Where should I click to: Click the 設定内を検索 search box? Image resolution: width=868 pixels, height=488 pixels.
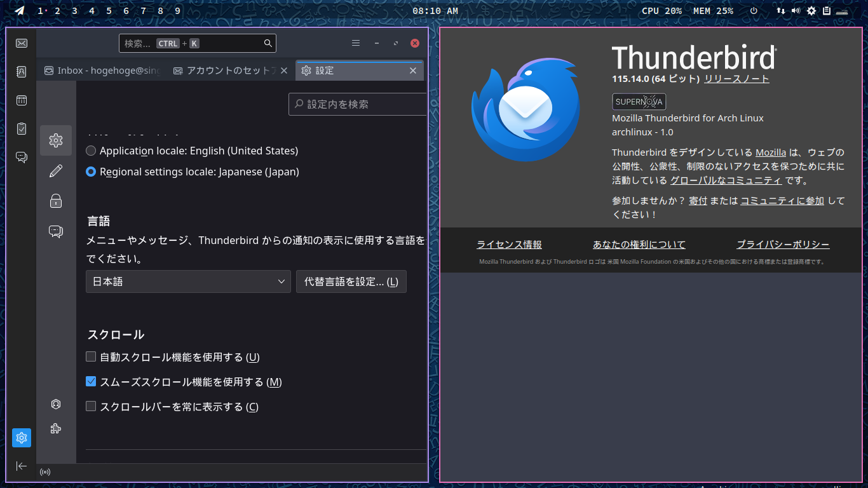pyautogui.click(x=358, y=104)
